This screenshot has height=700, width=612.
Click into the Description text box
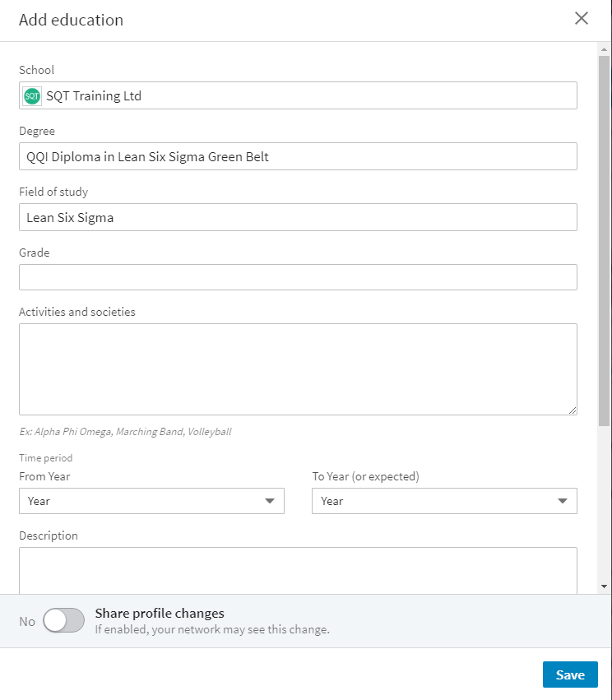tap(299, 571)
